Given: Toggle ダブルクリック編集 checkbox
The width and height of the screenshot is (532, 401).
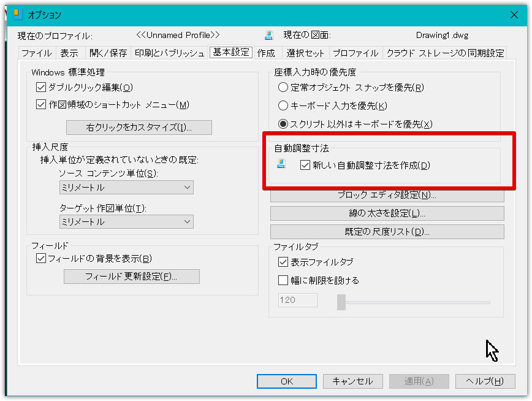Looking at the screenshot, I should point(40,87).
